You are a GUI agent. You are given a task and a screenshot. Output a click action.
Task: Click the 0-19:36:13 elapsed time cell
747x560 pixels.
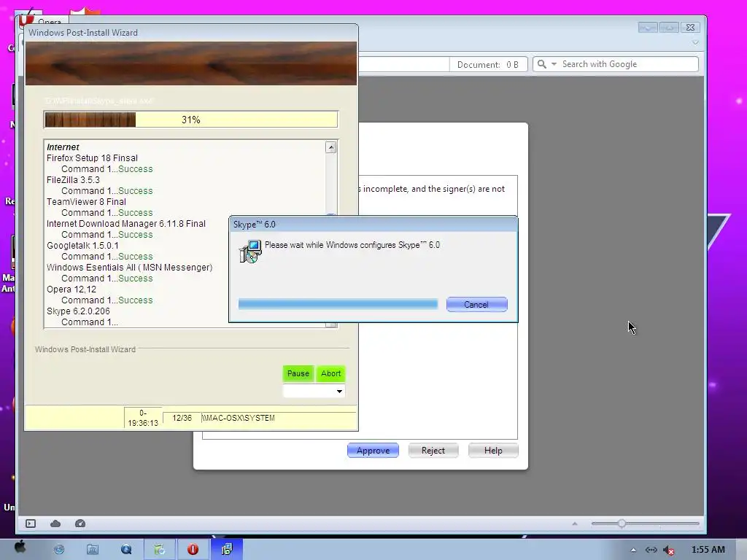point(143,418)
